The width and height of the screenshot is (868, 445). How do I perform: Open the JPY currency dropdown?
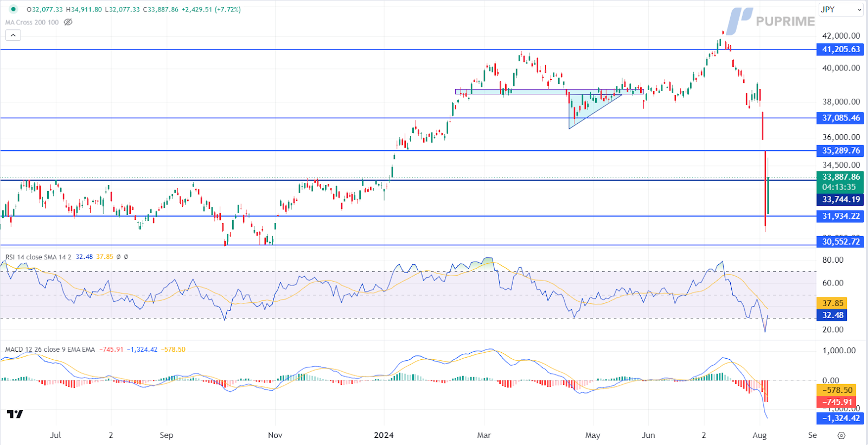(x=841, y=9)
